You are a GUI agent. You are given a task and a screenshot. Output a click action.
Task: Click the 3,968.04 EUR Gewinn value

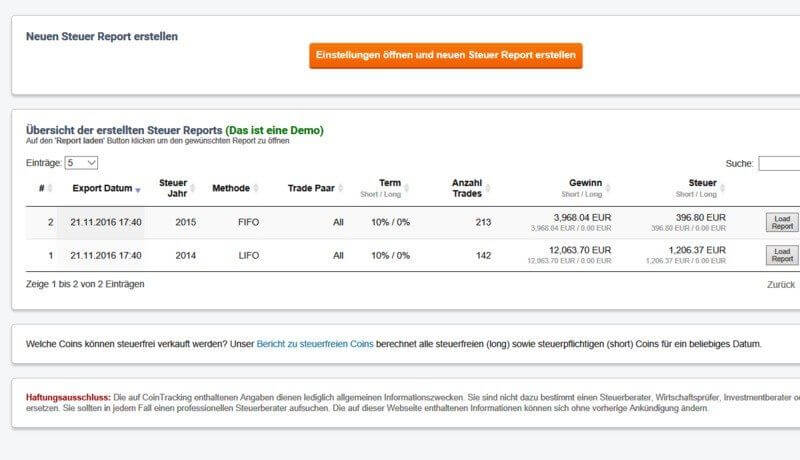click(x=582, y=218)
